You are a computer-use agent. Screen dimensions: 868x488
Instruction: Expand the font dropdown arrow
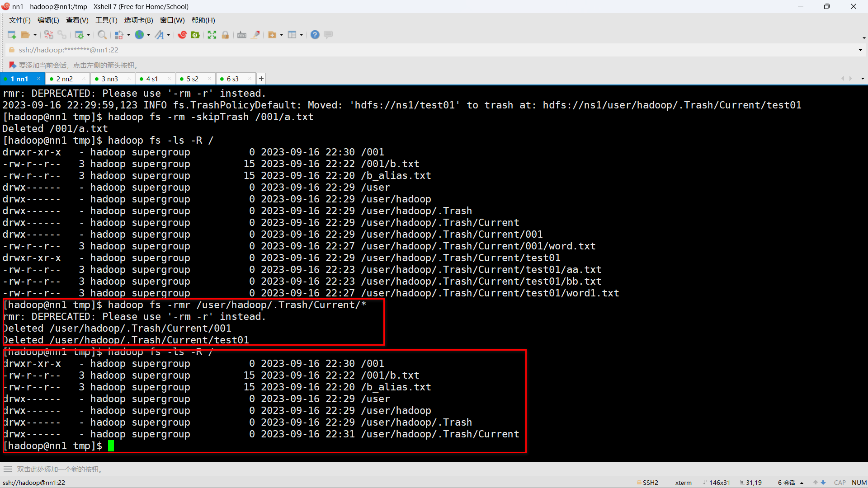click(169, 35)
